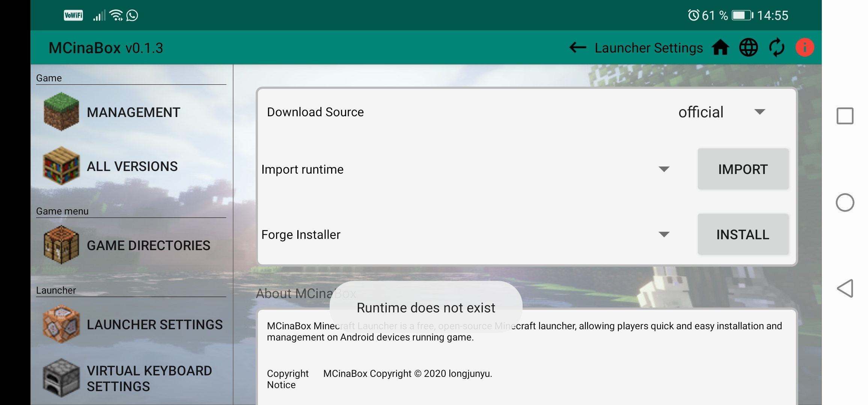Expand the Download Source official dropdown
The image size is (868, 405).
[x=759, y=112]
